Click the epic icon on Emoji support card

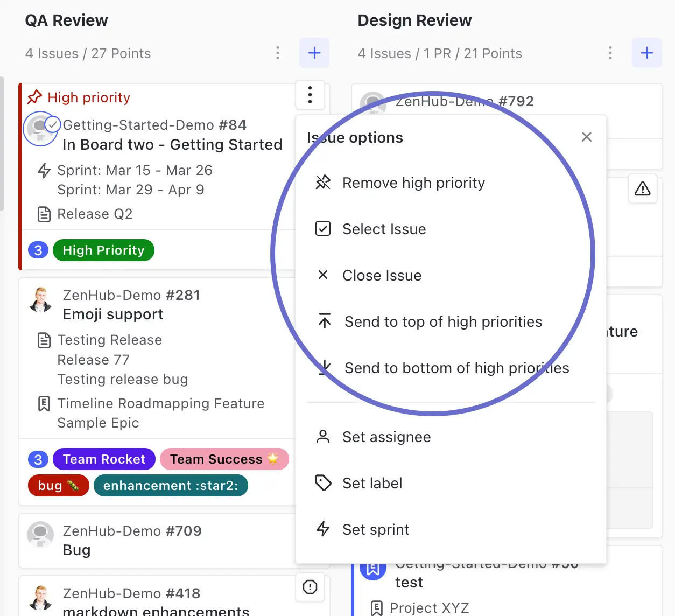[44, 404]
